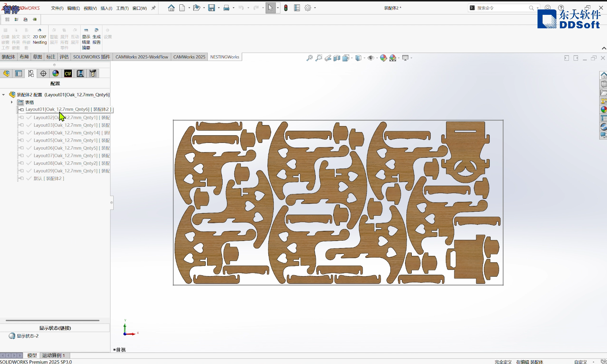Open Options gear icon

click(308, 8)
